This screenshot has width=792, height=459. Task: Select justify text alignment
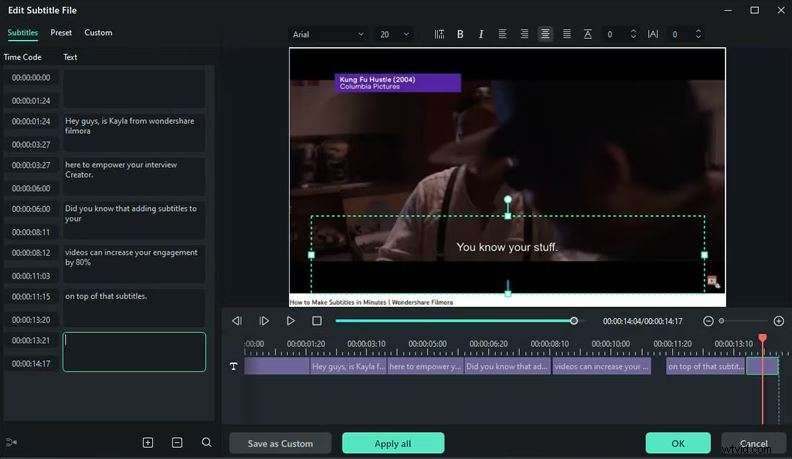point(566,34)
